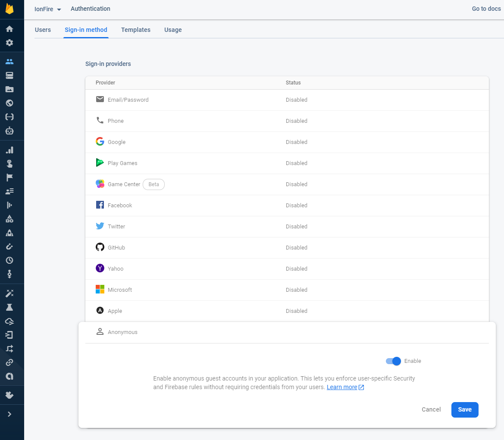Click Authentication title in header
The image size is (504, 440).
(90, 9)
